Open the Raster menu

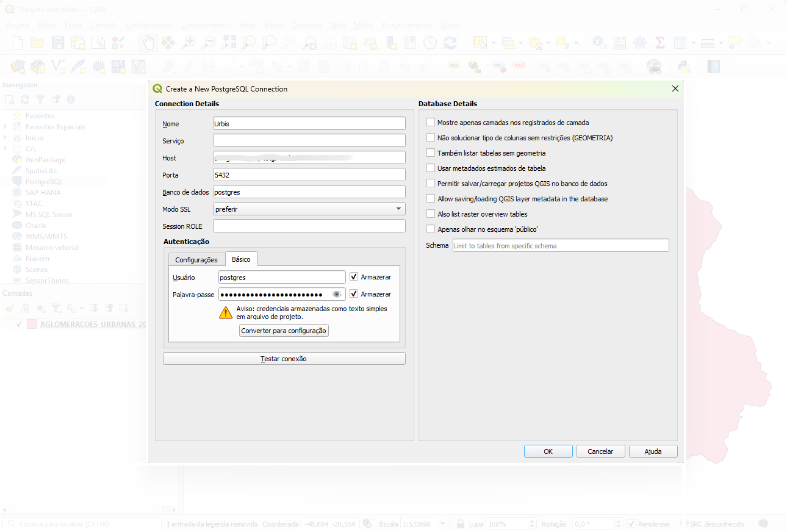point(275,25)
